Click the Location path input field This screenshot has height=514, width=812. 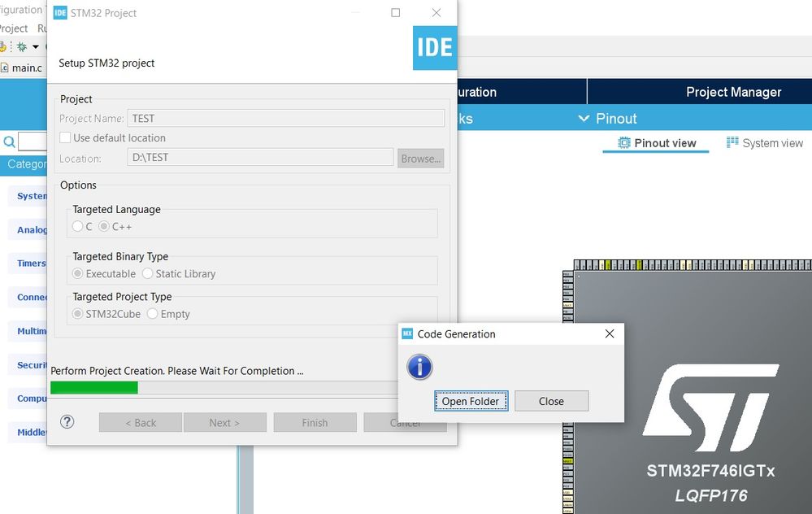[x=260, y=158]
